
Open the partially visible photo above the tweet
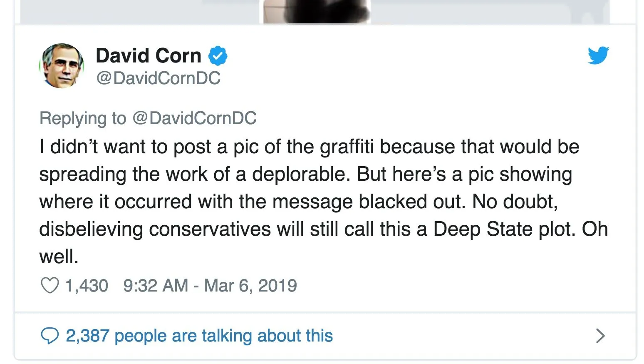[316, 11]
